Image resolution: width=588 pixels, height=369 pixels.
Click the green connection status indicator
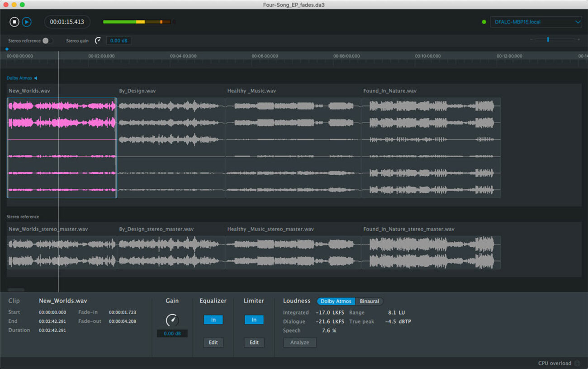(x=484, y=22)
